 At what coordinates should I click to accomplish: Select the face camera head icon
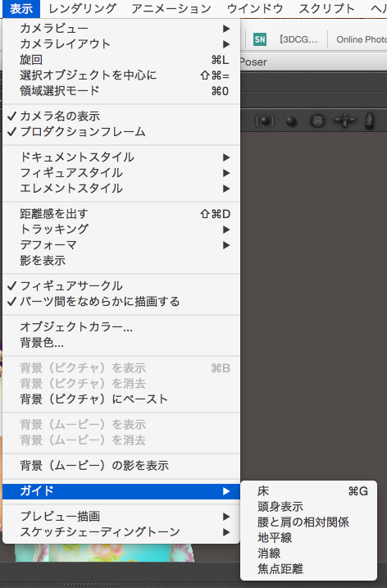pyautogui.click(x=317, y=121)
